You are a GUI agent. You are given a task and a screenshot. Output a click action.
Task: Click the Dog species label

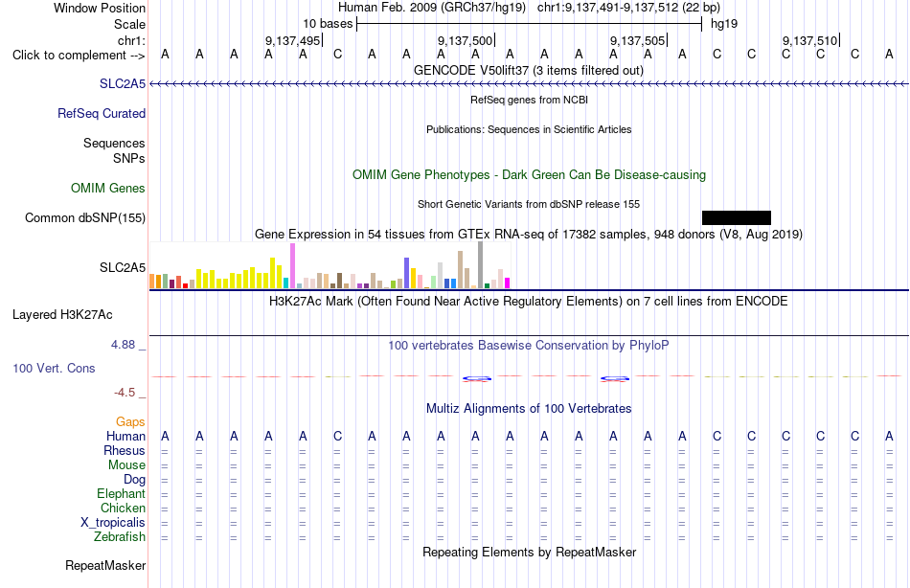[x=135, y=480]
